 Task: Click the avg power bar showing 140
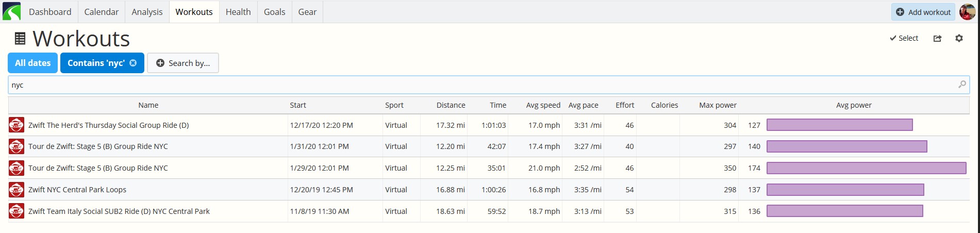(847, 146)
